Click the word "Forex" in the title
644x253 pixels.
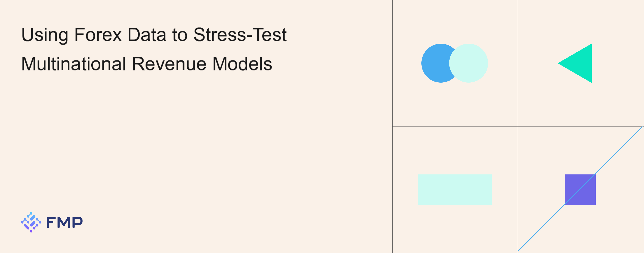coord(98,34)
